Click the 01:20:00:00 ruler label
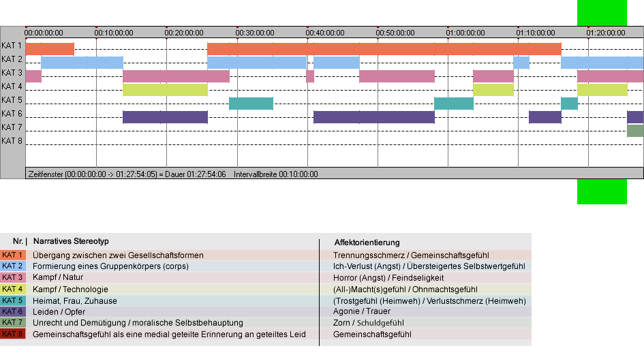Viewport: 644px width, 361px height. 606,33
